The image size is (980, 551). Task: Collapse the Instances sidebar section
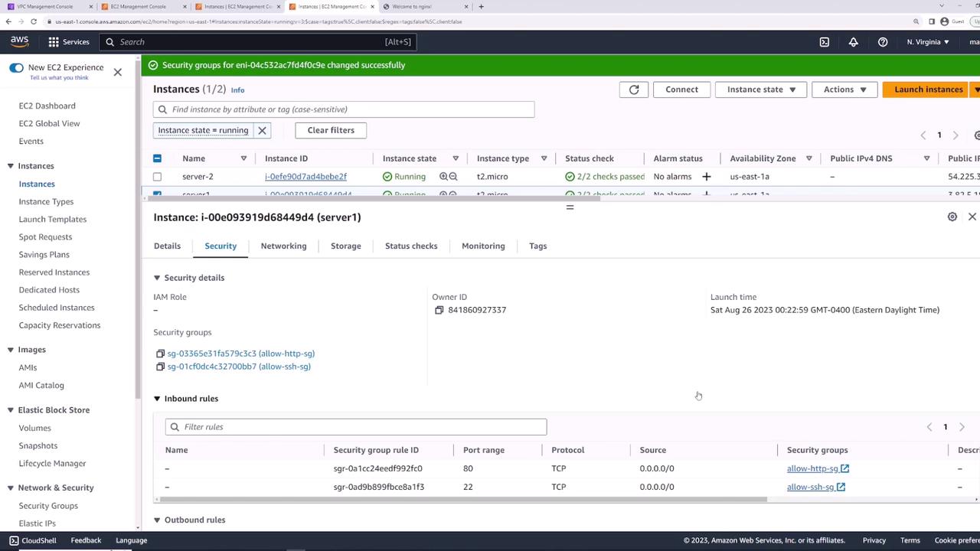click(x=11, y=166)
